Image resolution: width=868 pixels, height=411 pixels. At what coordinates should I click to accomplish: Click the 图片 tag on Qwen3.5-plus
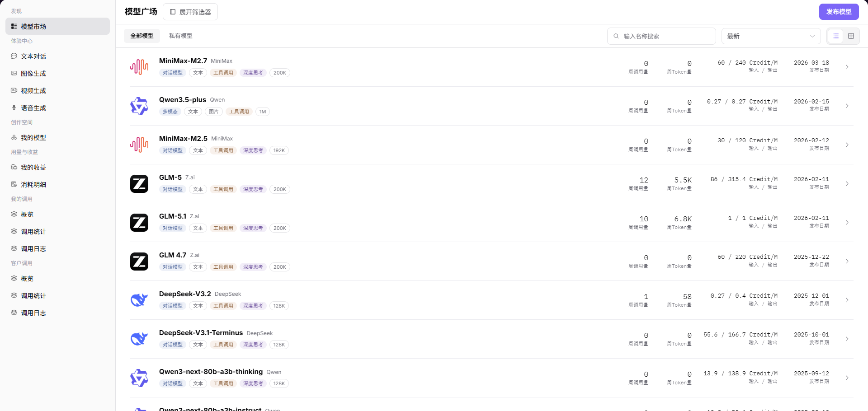point(214,112)
